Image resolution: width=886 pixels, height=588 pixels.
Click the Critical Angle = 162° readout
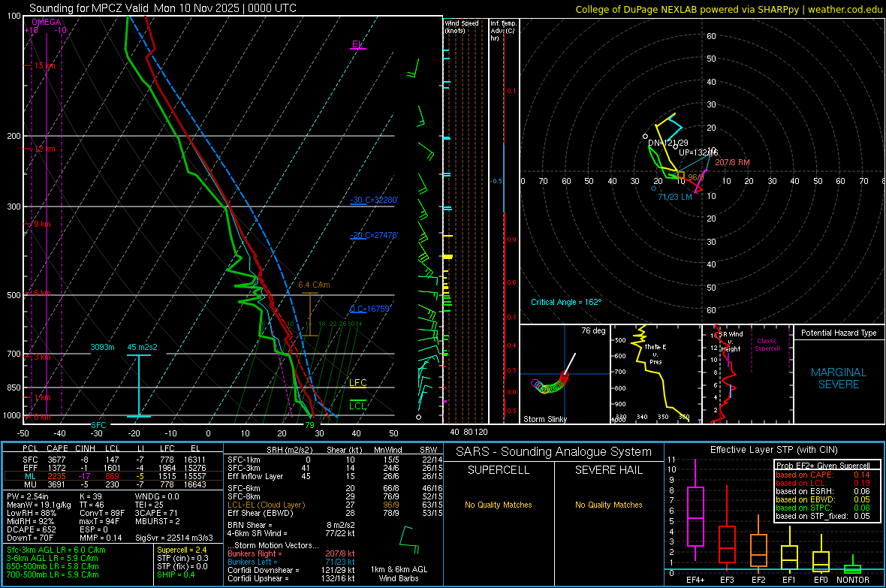pos(566,302)
